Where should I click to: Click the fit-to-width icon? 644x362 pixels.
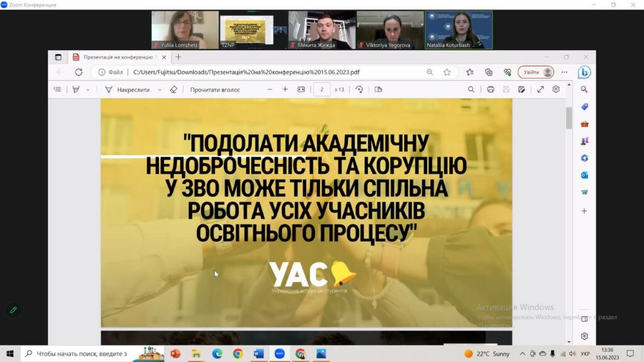click(301, 89)
